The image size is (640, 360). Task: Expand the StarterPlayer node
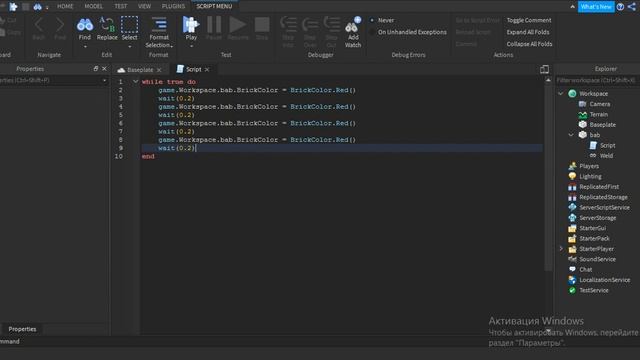click(561, 249)
